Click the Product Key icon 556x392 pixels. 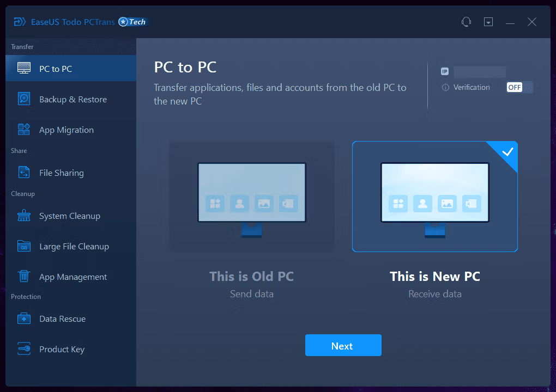point(24,349)
